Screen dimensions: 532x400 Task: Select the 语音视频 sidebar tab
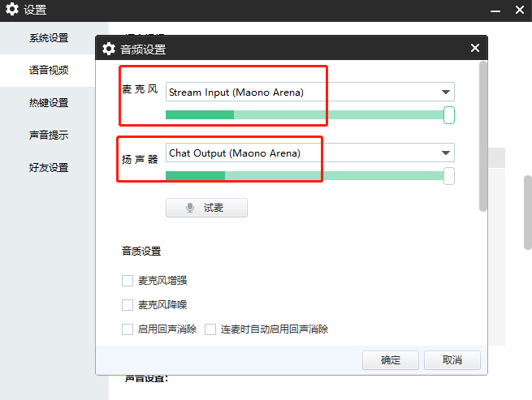[x=49, y=71]
